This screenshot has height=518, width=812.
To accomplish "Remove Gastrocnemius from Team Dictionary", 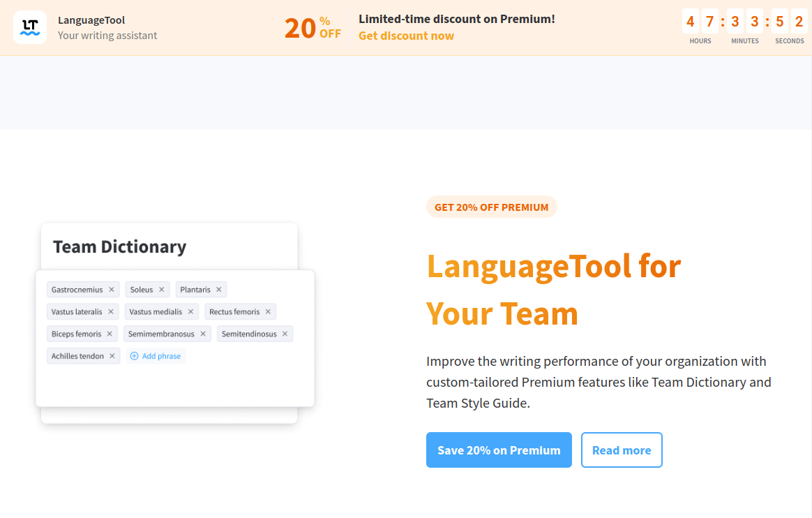I will (112, 290).
